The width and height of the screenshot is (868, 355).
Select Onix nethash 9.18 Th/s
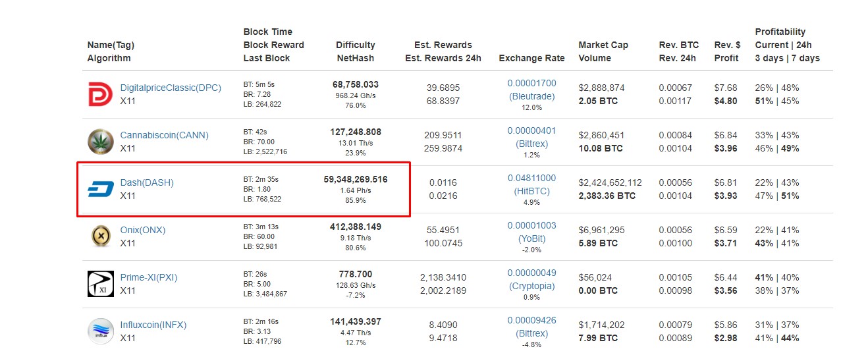356,238
